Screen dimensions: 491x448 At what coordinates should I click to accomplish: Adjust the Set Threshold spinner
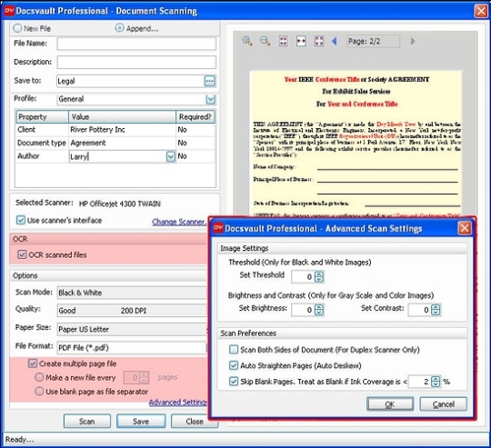319,277
